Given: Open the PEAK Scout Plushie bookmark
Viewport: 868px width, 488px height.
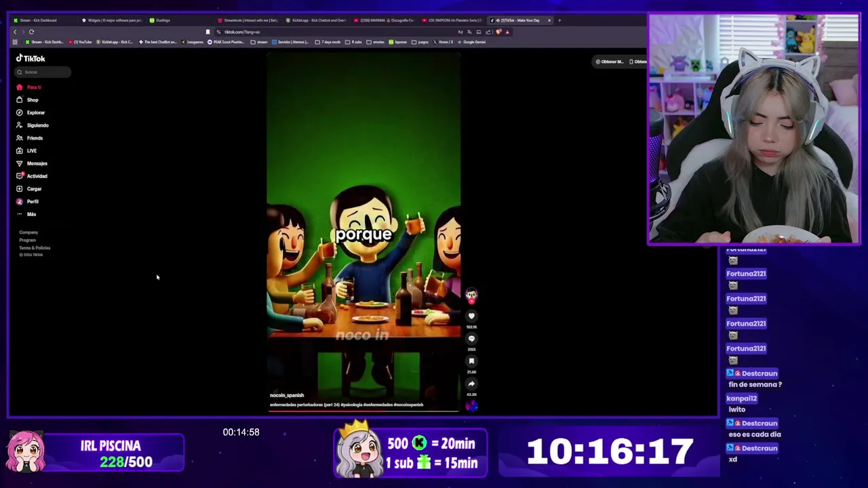Looking at the screenshot, I should coord(226,42).
